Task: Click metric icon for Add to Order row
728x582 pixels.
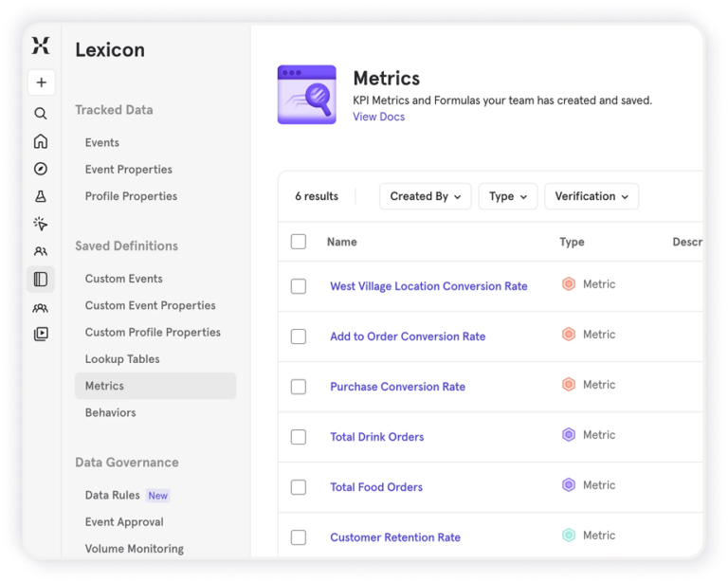Action: tap(569, 335)
